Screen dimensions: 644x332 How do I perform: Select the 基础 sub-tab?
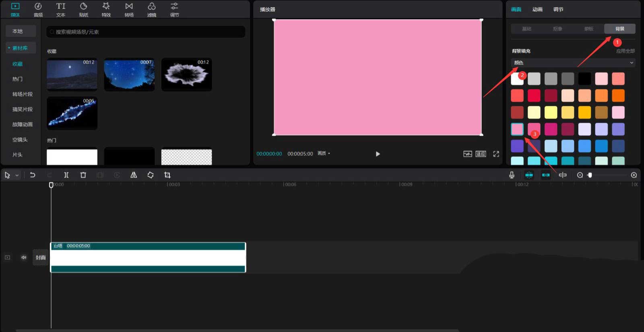(526, 29)
